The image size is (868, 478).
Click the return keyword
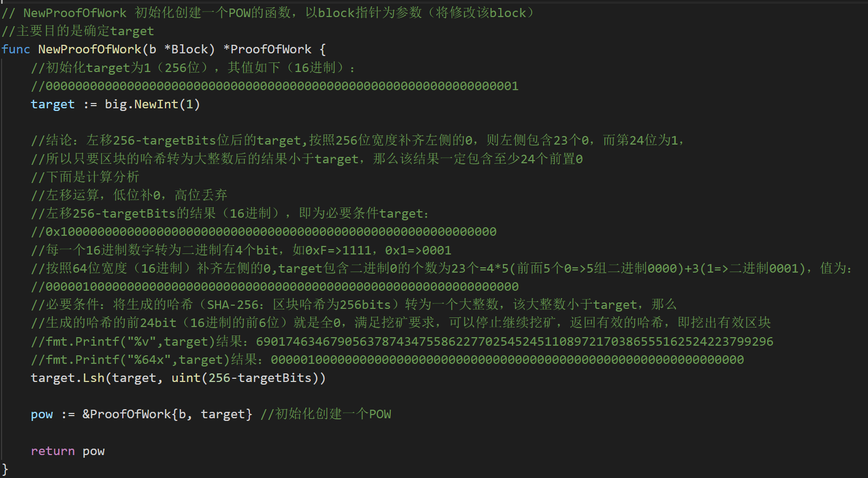52,451
